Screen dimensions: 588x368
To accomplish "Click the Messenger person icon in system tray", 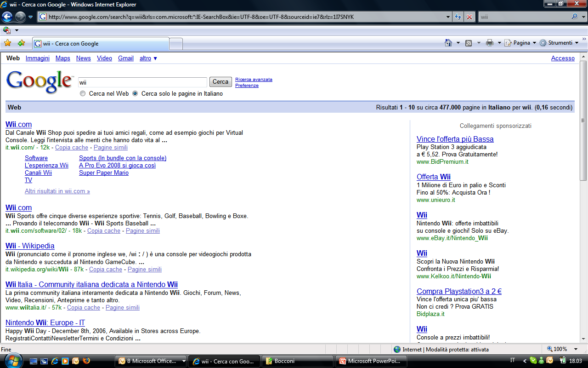I will coord(542,361).
